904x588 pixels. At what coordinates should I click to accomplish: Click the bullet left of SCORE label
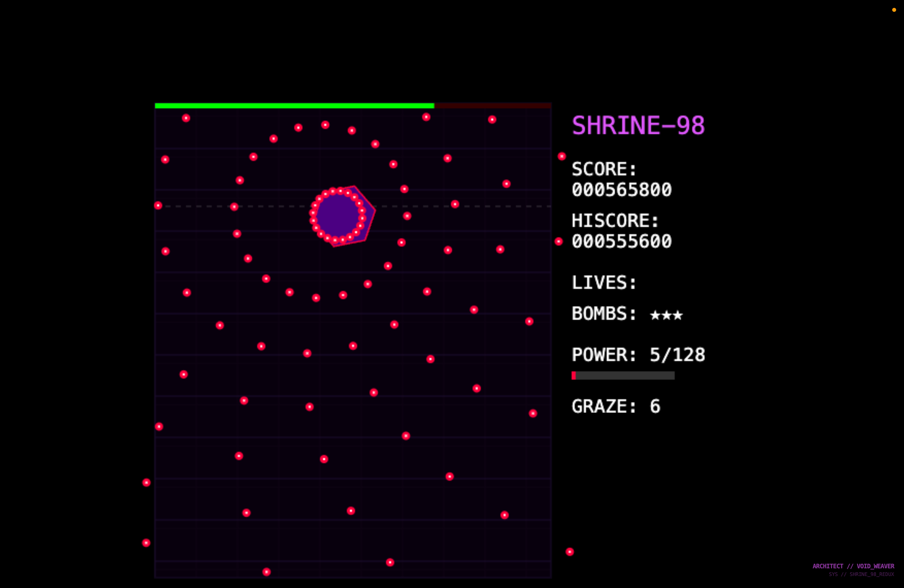(562, 156)
